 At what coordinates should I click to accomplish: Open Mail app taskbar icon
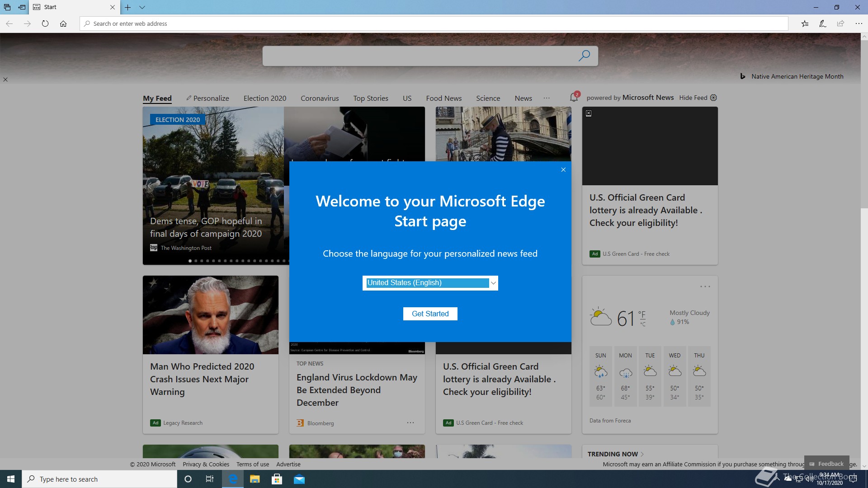[299, 479]
